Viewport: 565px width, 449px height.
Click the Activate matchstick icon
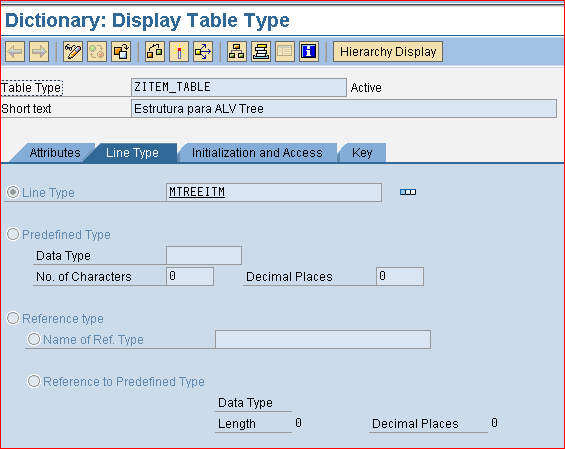coord(179,52)
